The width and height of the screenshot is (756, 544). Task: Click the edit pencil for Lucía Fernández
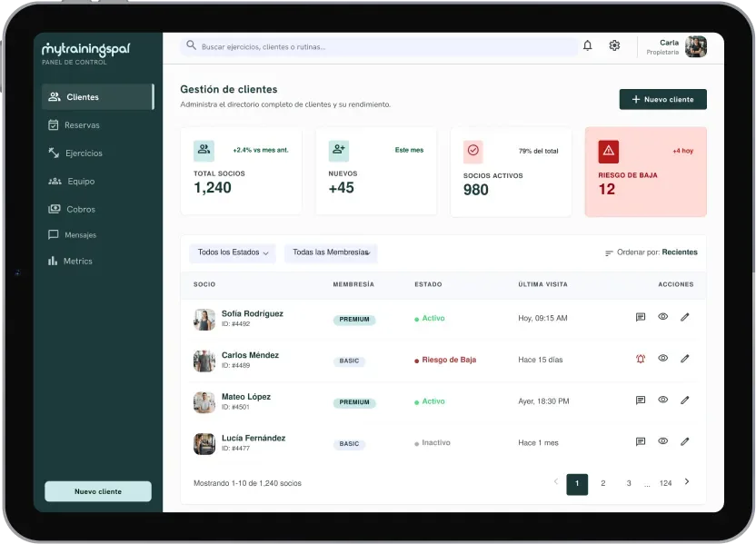pos(684,441)
